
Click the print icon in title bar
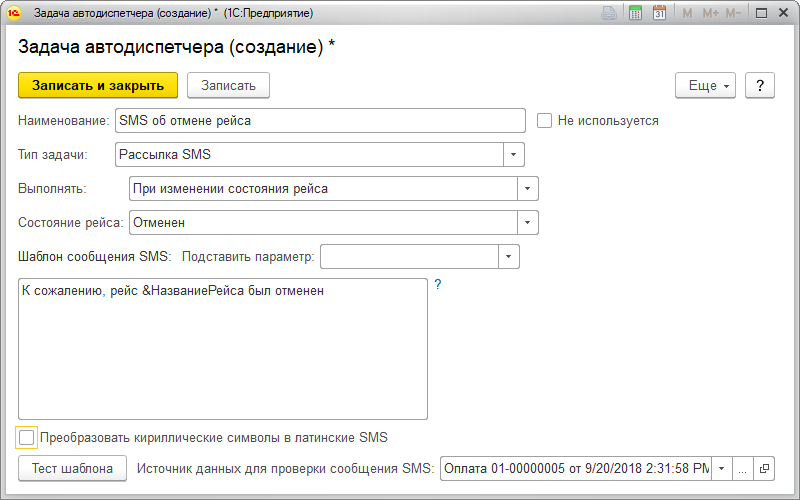pyautogui.click(x=609, y=14)
